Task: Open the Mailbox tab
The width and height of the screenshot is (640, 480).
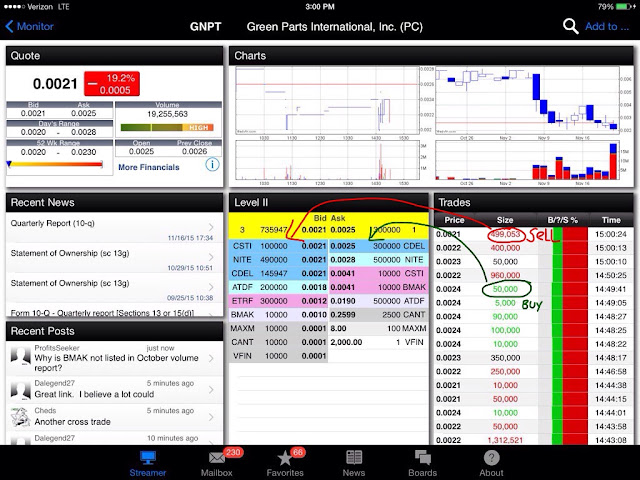Action: point(217,464)
